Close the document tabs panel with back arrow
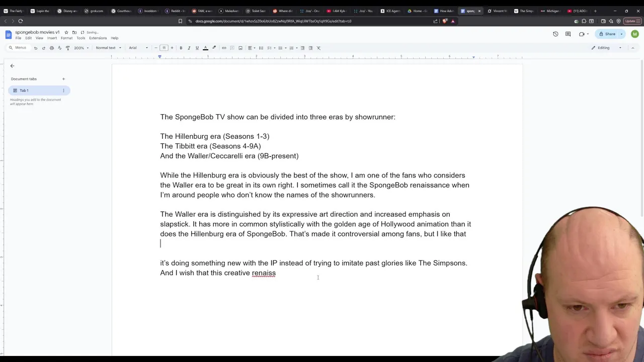The width and height of the screenshot is (644, 362). (12, 66)
